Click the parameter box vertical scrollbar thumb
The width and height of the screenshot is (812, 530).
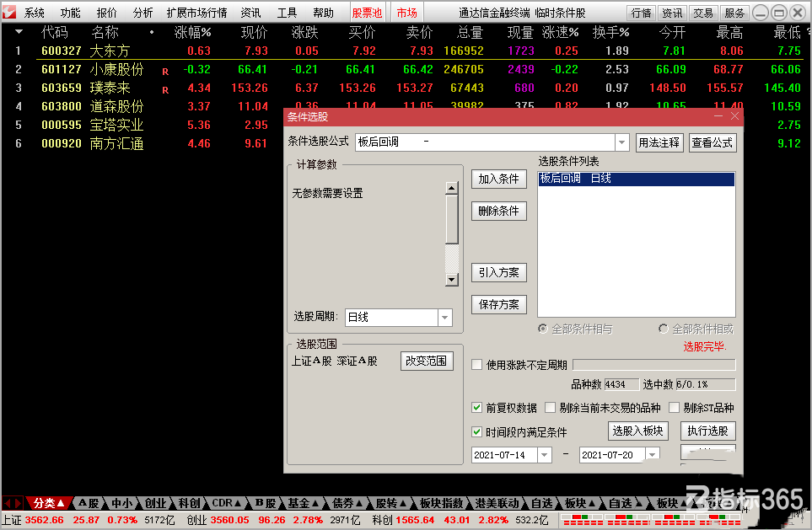452,219
